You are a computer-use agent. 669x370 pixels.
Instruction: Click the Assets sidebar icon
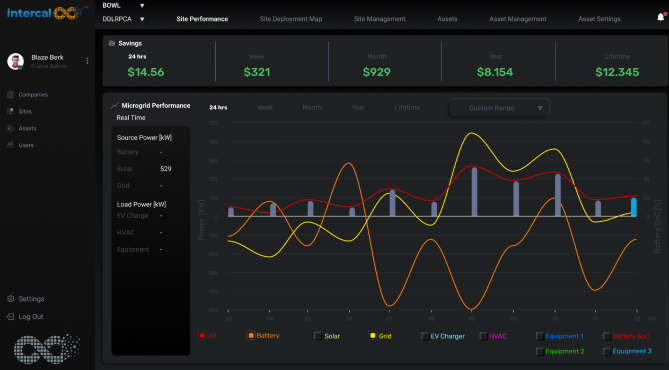point(11,128)
